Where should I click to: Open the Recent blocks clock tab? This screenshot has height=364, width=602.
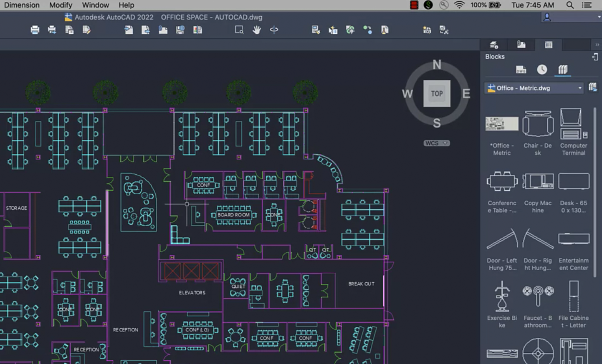(x=541, y=70)
